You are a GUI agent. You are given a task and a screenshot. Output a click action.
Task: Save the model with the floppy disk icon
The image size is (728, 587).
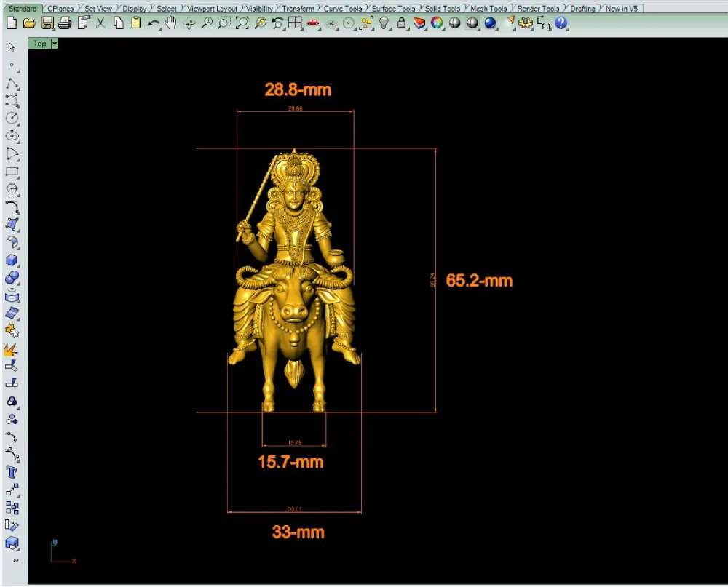pyautogui.click(x=47, y=23)
